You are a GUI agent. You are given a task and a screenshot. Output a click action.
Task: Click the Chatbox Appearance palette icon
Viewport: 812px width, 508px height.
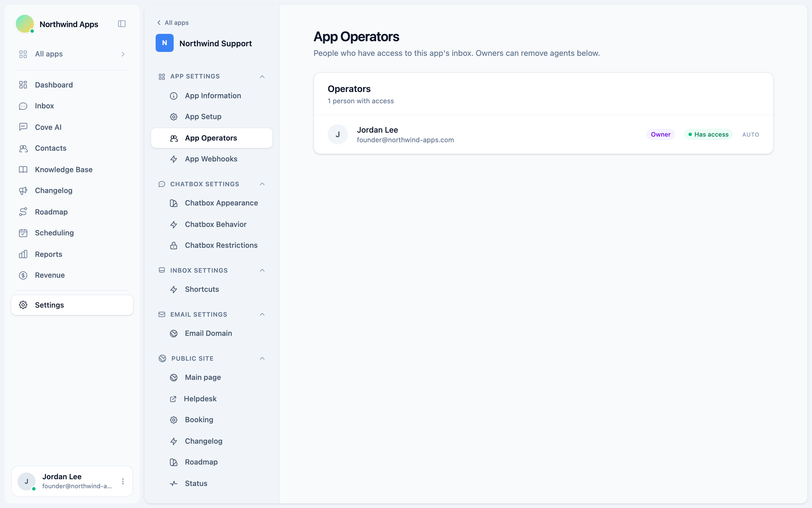coord(173,203)
